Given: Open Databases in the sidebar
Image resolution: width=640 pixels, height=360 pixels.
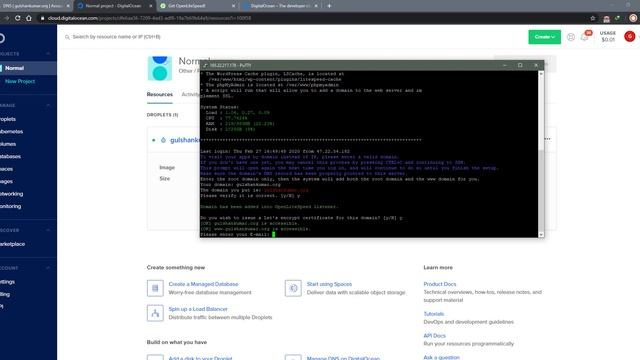Looking at the screenshot, I should coord(10,156).
